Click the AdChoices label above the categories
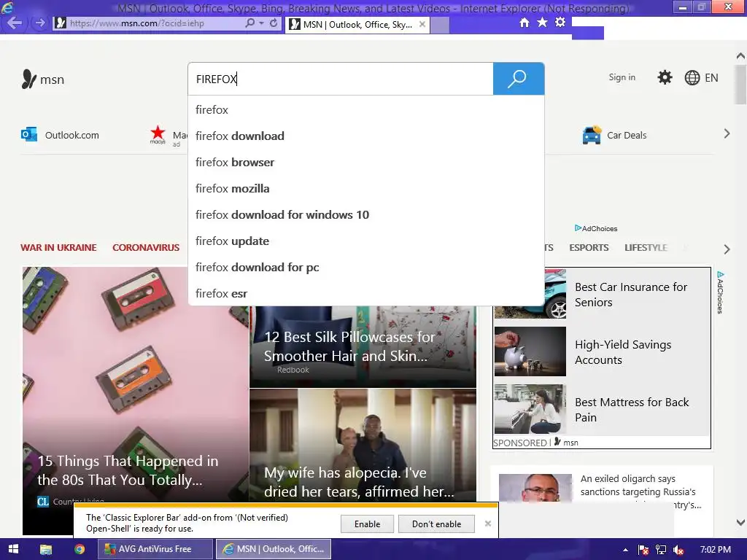Screen dimensions: 747x560 [596, 228]
